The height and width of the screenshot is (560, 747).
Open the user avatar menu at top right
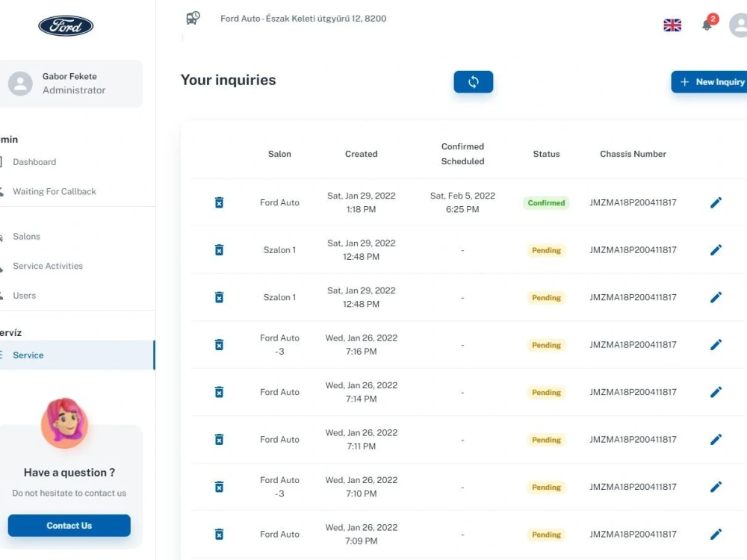click(x=739, y=25)
